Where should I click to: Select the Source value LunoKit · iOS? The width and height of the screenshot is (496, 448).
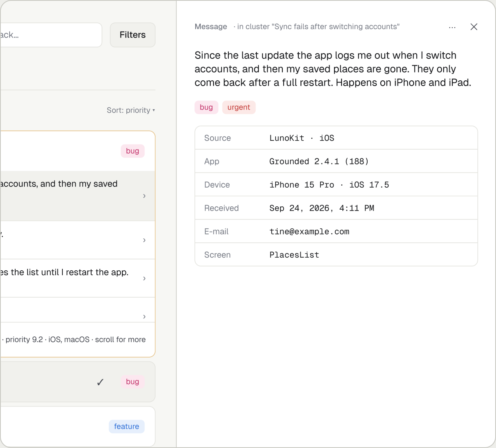coord(302,138)
